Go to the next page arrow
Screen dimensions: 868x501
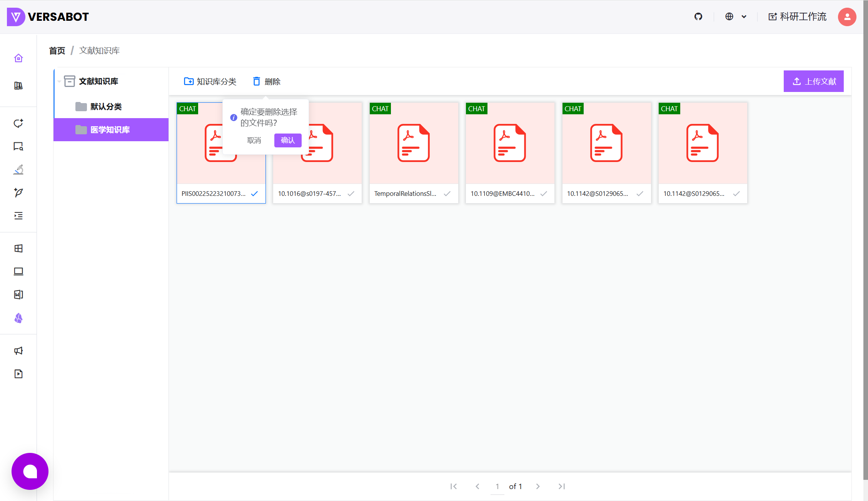coord(538,486)
